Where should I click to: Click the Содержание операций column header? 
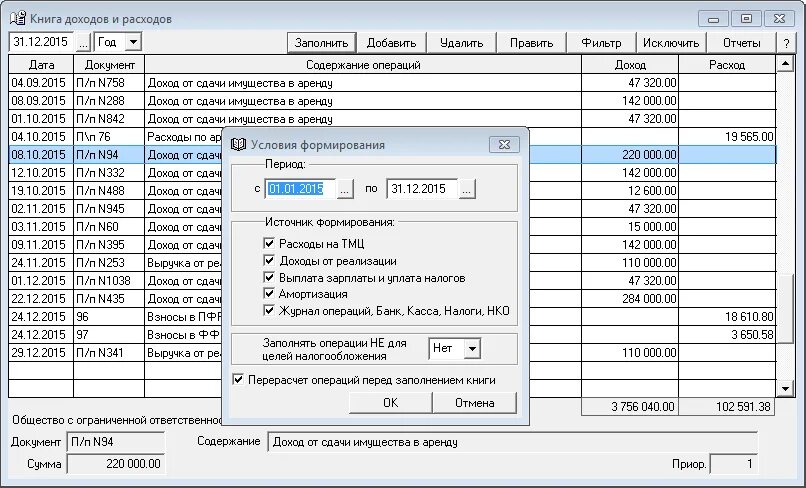[x=363, y=65]
